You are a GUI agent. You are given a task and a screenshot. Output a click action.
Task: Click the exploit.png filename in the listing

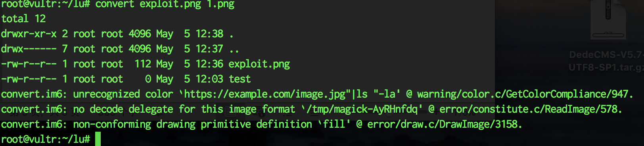pyautogui.click(x=259, y=64)
